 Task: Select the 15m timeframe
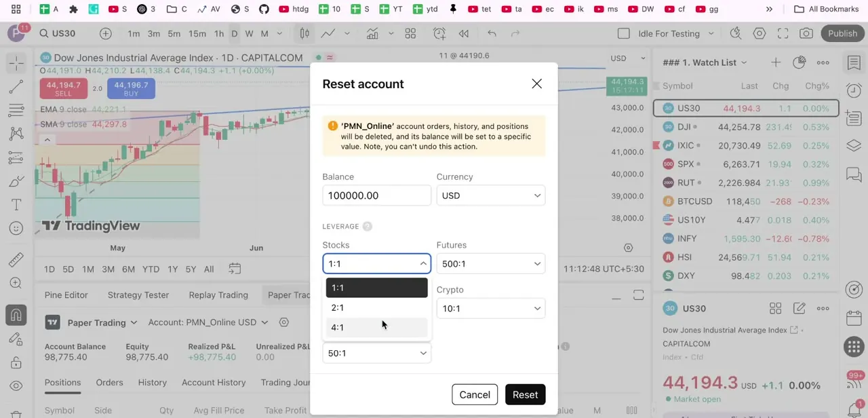pos(197,33)
